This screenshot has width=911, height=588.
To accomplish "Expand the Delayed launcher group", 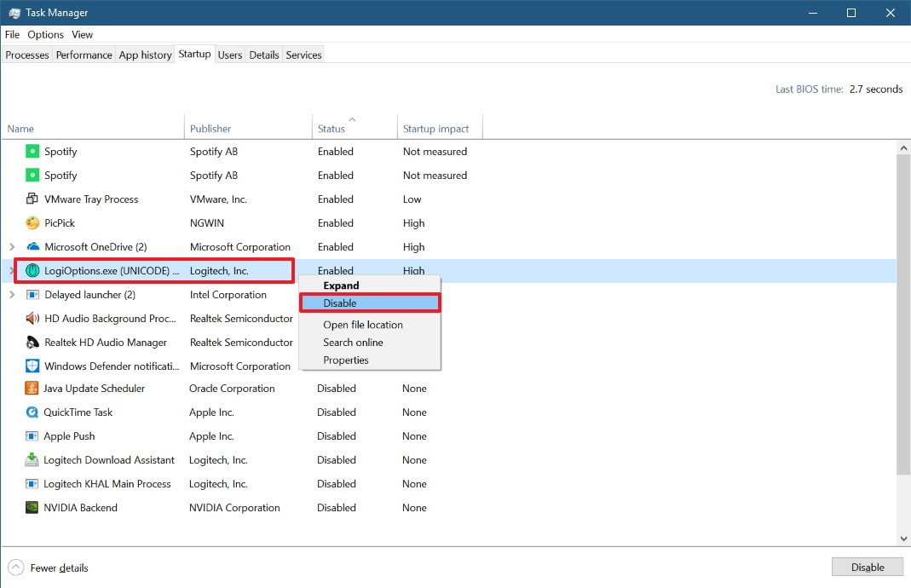I will tap(12, 295).
